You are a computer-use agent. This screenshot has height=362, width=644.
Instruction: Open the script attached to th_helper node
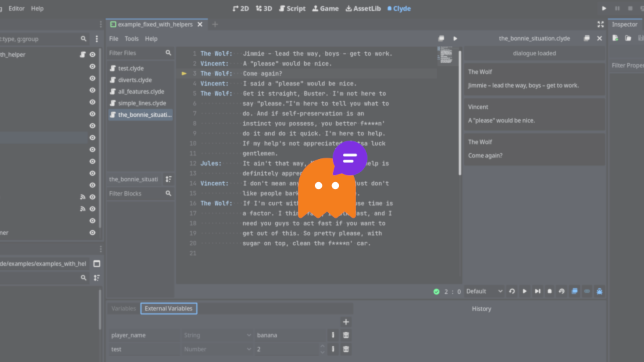[x=83, y=54]
